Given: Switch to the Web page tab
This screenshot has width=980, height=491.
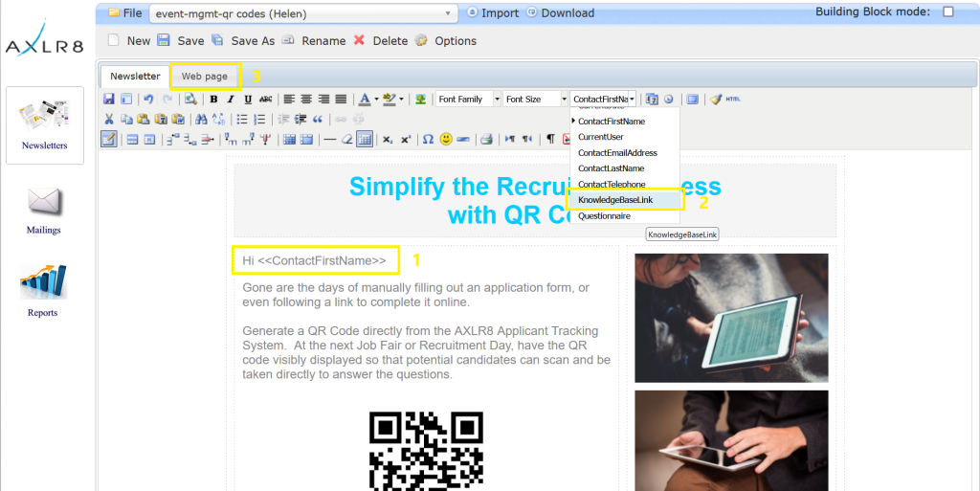Looking at the screenshot, I should 205,77.
